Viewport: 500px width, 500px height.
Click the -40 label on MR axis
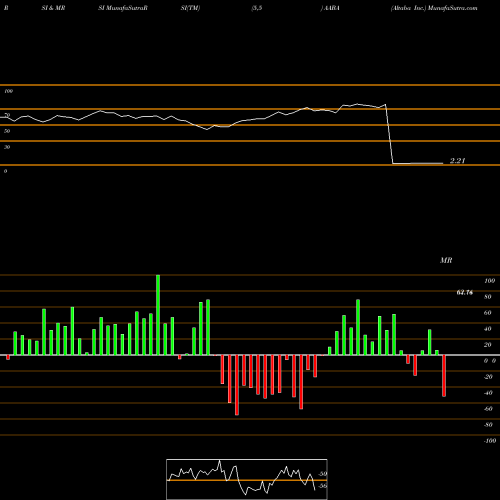click(488, 393)
